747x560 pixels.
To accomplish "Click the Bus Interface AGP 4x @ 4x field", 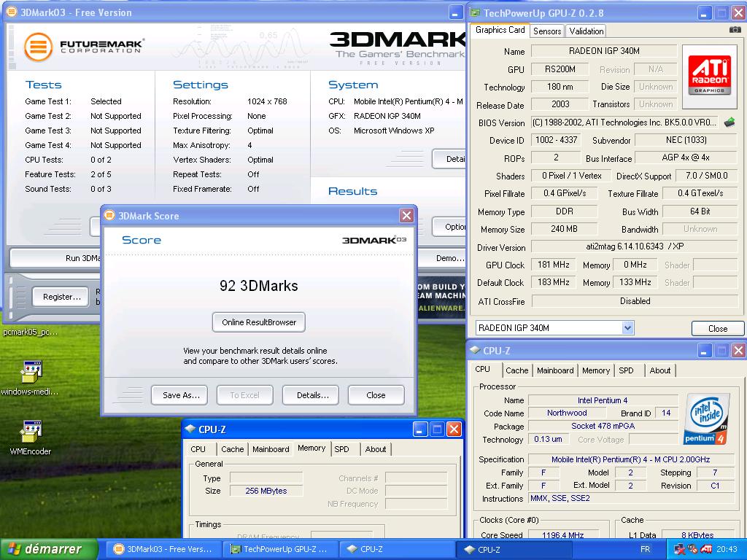I will [686, 157].
